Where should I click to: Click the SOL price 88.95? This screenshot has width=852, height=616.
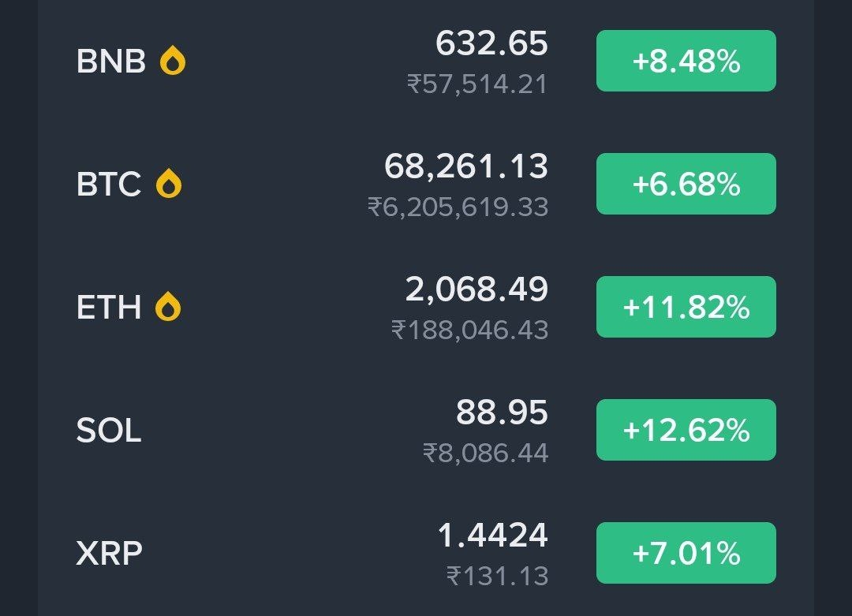502,413
